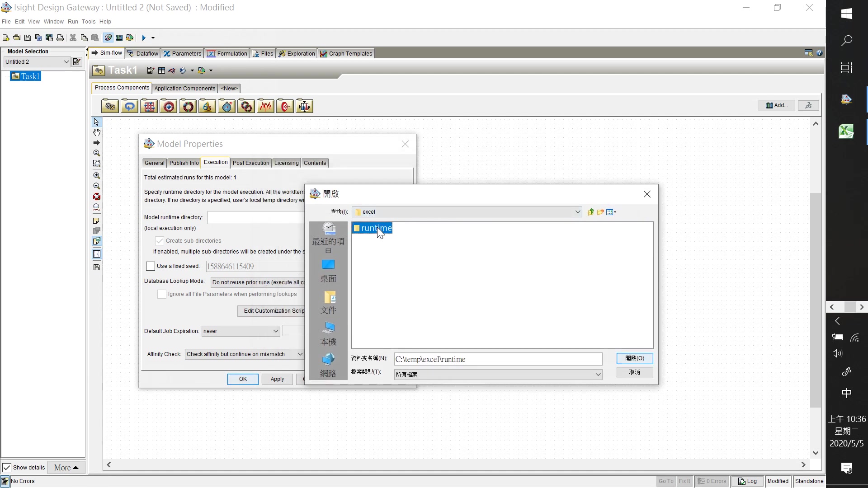Add a Loop component from the palette
This screenshot has width=868, height=488.
pyautogui.click(x=129, y=107)
